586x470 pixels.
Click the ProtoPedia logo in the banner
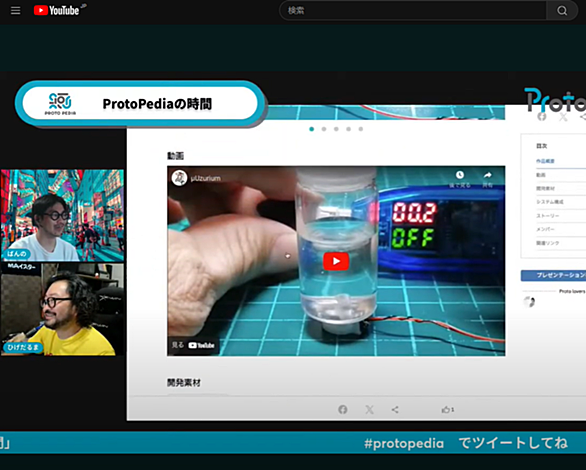(60, 104)
